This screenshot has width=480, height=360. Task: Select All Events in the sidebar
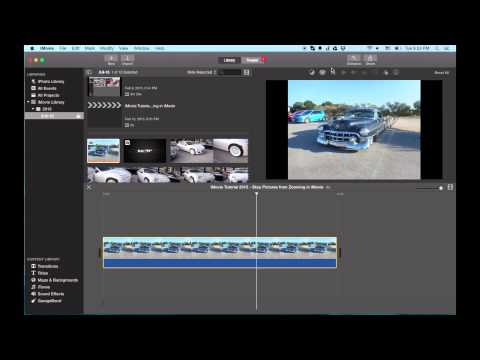tap(44, 88)
